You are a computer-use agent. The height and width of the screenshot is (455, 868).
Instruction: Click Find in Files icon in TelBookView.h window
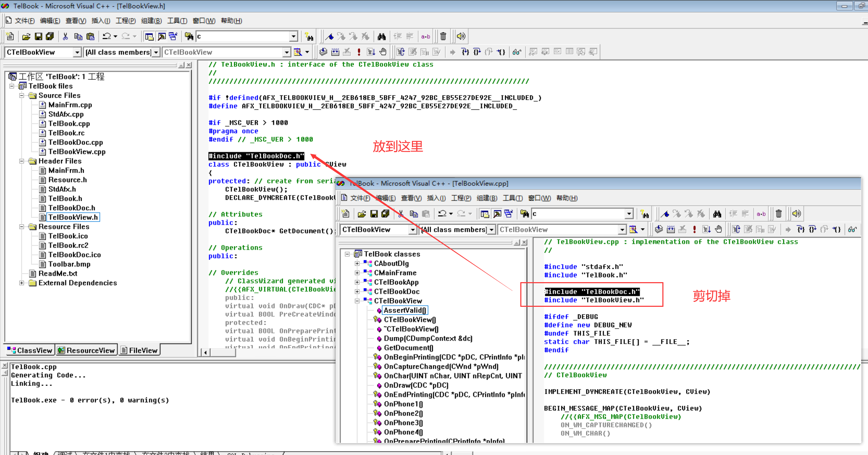point(189,36)
